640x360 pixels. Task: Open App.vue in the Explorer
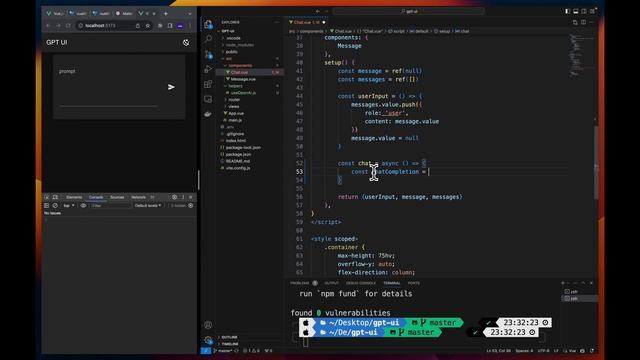point(236,113)
